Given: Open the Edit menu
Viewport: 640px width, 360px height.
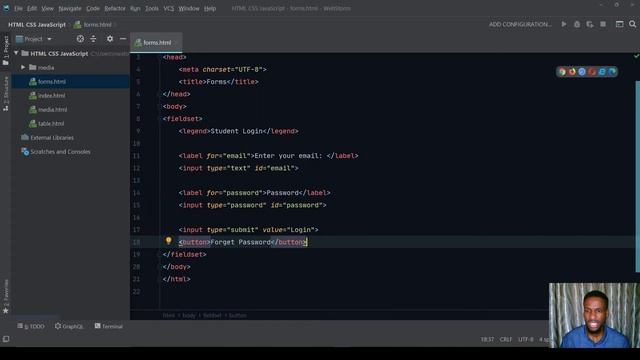Looking at the screenshot, I should point(32,8).
